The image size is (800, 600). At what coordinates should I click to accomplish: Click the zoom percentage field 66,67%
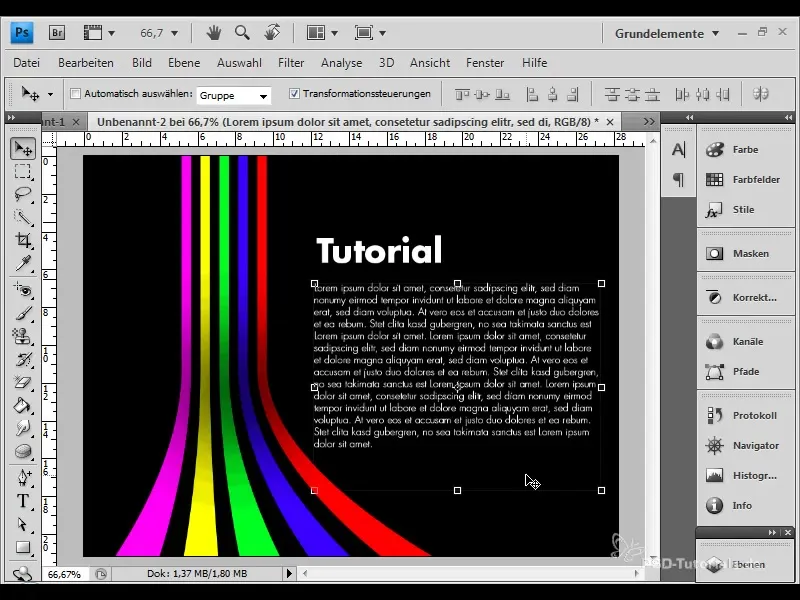(64, 574)
